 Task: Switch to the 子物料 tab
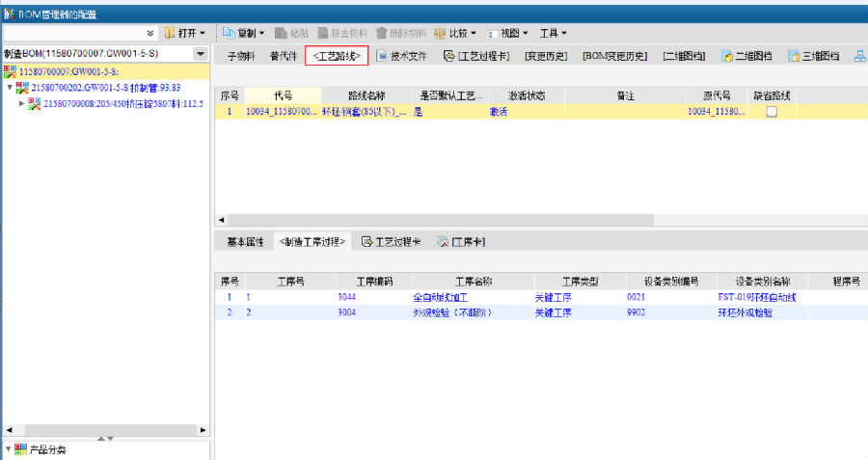(x=241, y=56)
